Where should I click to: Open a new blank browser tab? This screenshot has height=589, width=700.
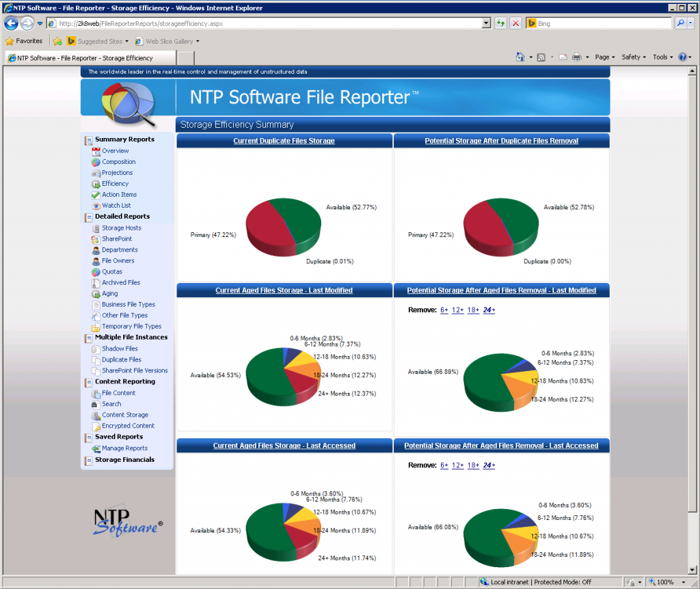pos(186,58)
